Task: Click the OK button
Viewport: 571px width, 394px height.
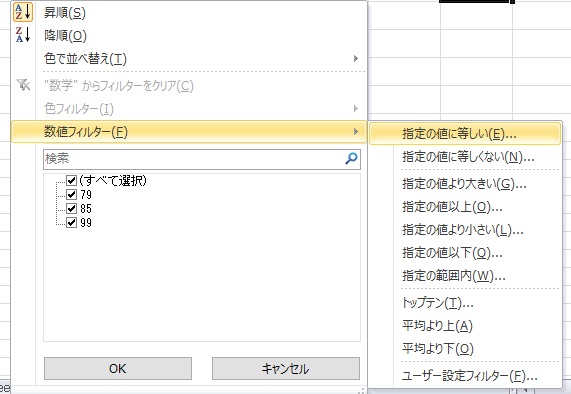Action: (x=118, y=369)
